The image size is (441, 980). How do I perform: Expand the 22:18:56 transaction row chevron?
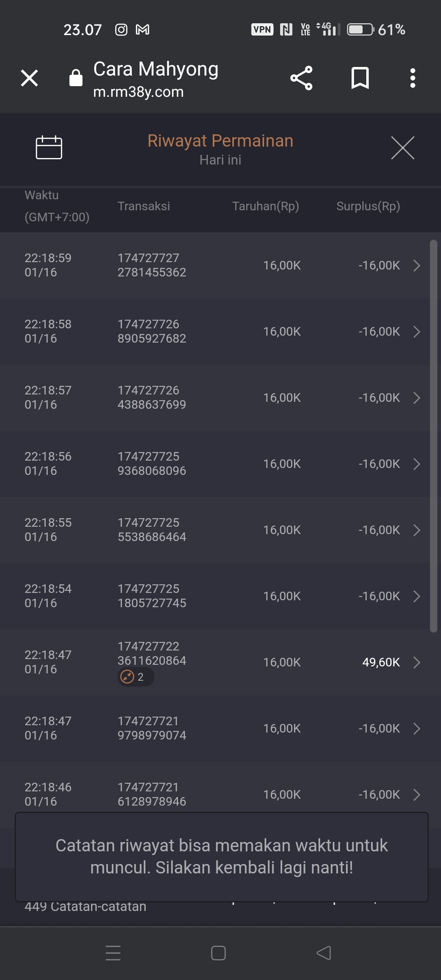pos(416,464)
